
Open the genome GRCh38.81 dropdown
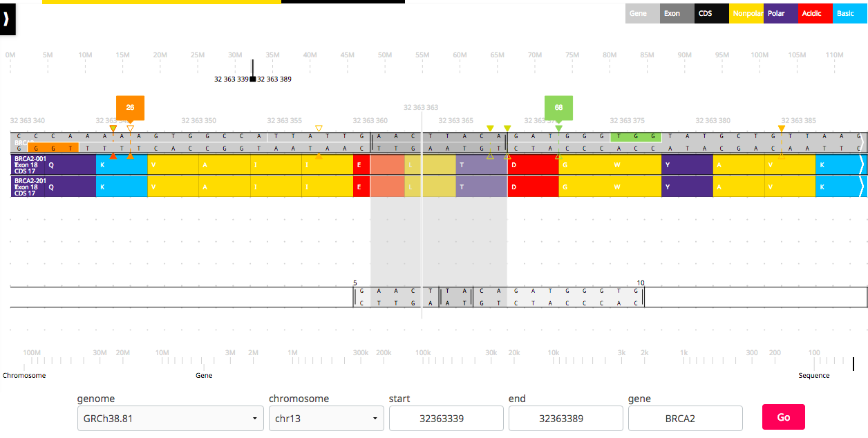pos(170,418)
